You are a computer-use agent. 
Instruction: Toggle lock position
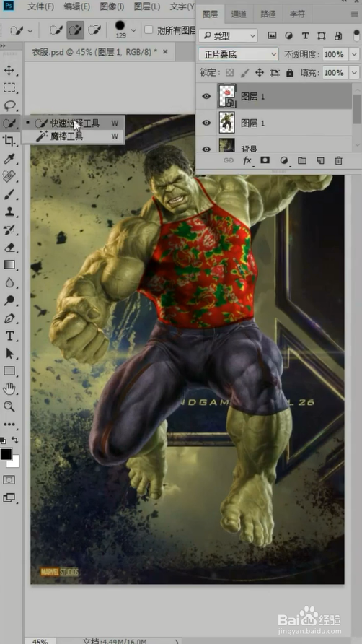(260, 73)
